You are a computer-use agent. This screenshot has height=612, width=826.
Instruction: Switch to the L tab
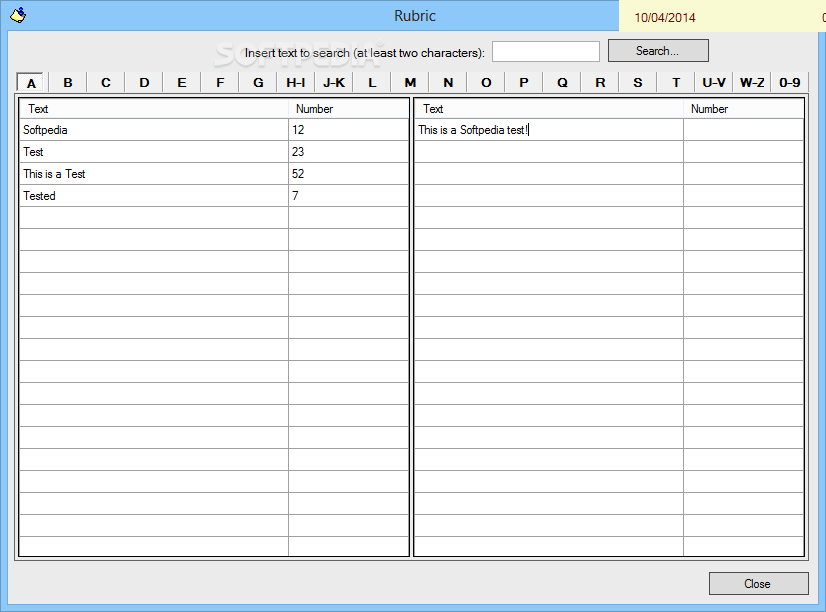[x=372, y=83]
